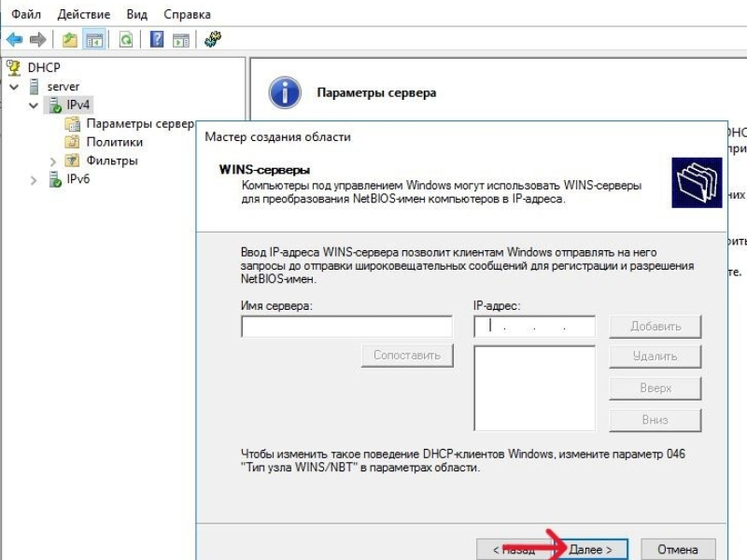Go back with the Назад button
The width and height of the screenshot is (747, 560).
(x=514, y=549)
